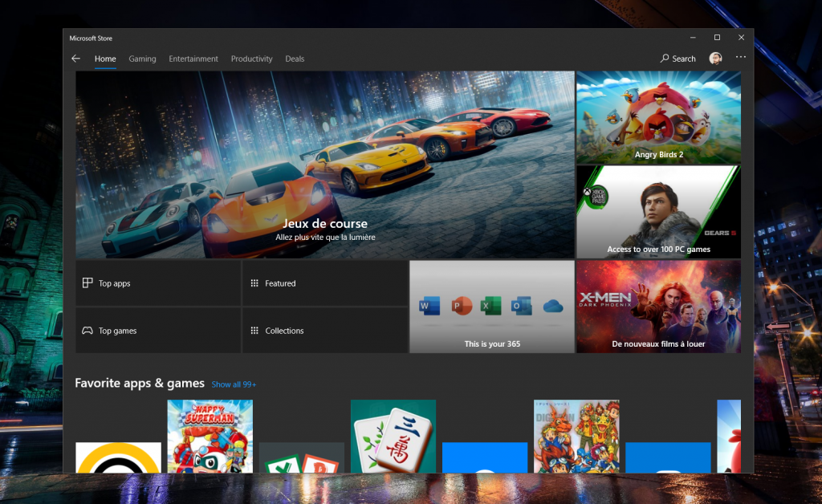Screen dimensions: 822x504
Task: Switch to the Gaming tab
Action: (x=142, y=59)
